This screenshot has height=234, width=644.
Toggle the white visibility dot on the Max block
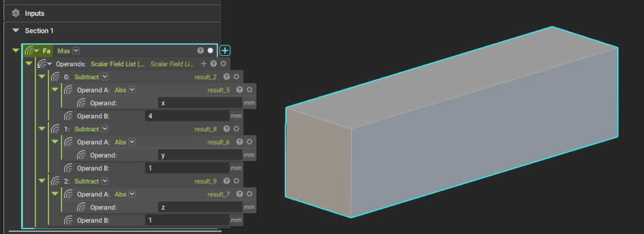(x=211, y=50)
